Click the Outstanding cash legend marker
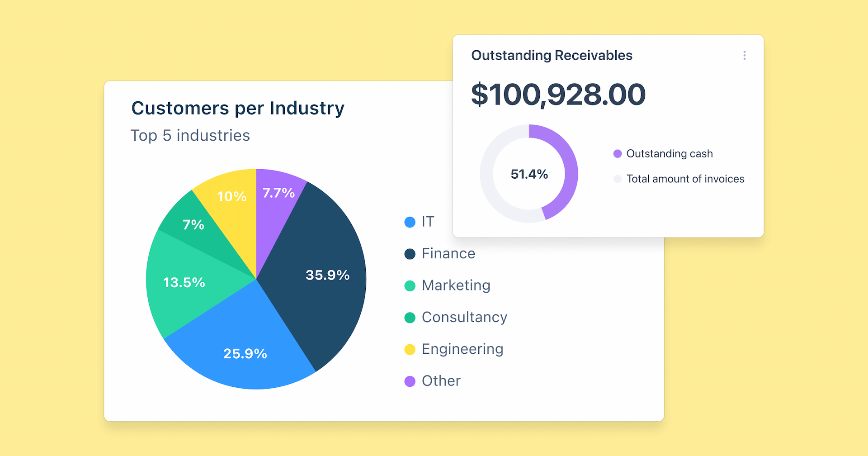The height and width of the screenshot is (456, 868). pos(617,154)
